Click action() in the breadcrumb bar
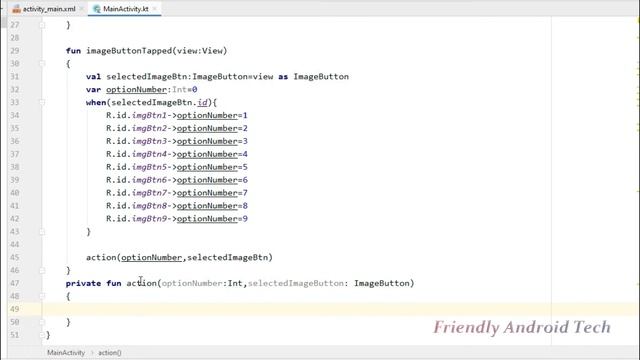 (110, 353)
